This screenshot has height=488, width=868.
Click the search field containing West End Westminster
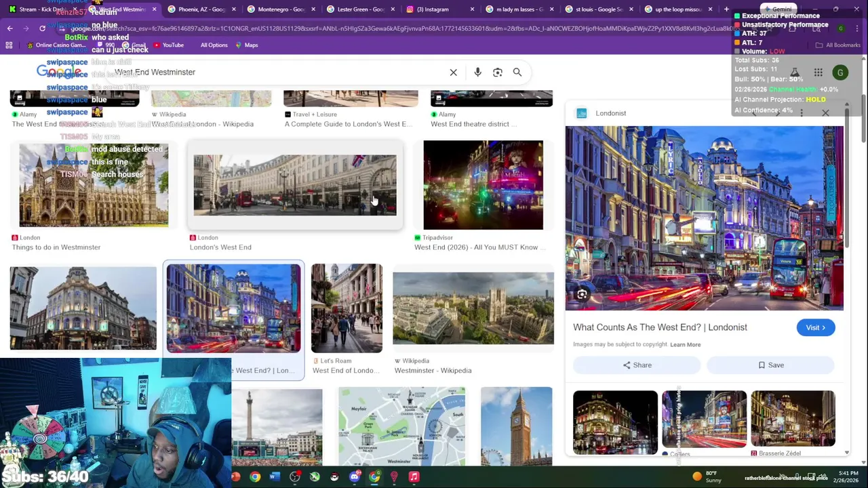278,73
